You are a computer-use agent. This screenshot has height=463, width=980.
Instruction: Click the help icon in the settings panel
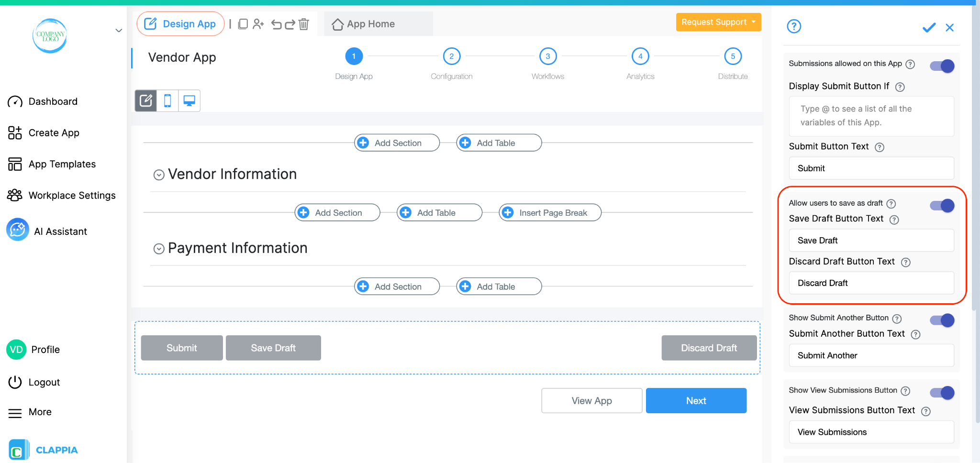tap(794, 26)
